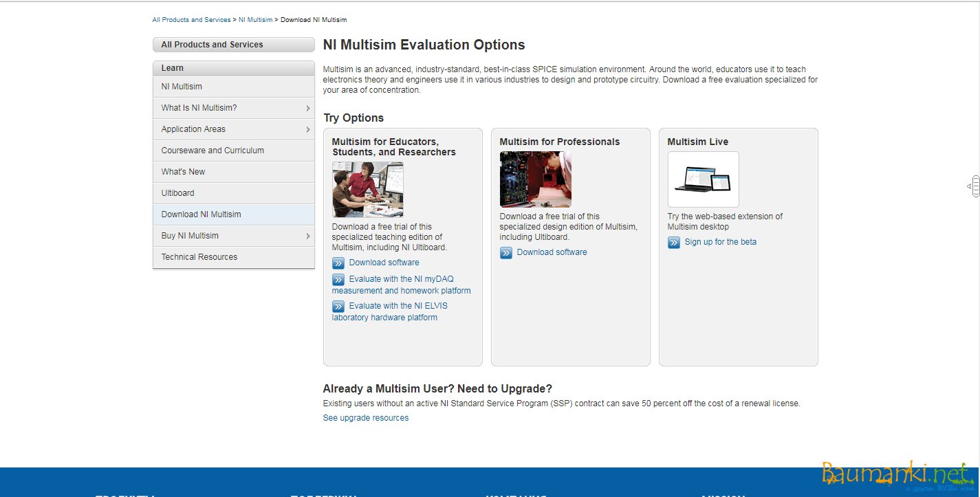Open Buy NI Multisim sidebar item
This screenshot has height=497, width=980.
pyautogui.click(x=234, y=236)
